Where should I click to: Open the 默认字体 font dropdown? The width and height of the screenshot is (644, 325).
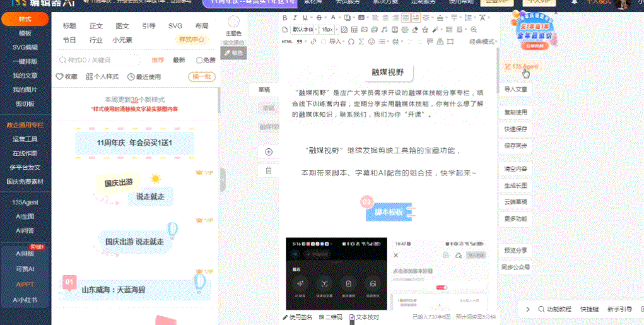coord(303,30)
